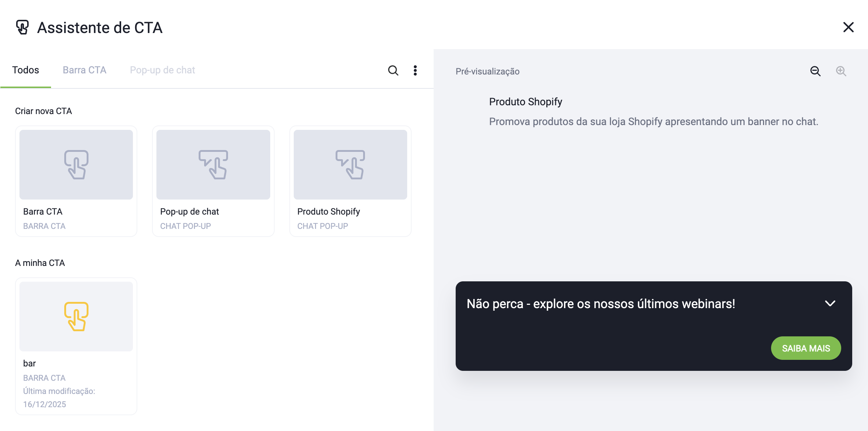Switch to the Pop-up de chat tab
This screenshot has width=868, height=431.
[x=162, y=70]
